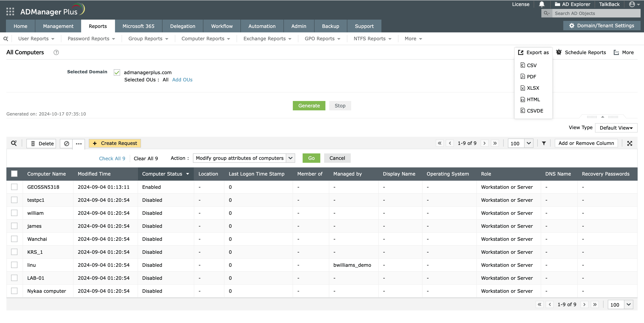
Task: Choose PDF from the export menu
Action: pos(531,76)
